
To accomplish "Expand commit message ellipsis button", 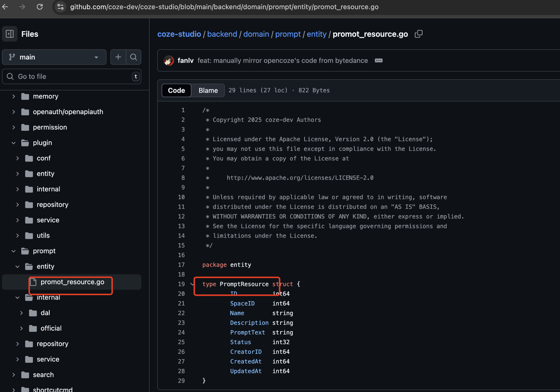I will tap(378, 61).
